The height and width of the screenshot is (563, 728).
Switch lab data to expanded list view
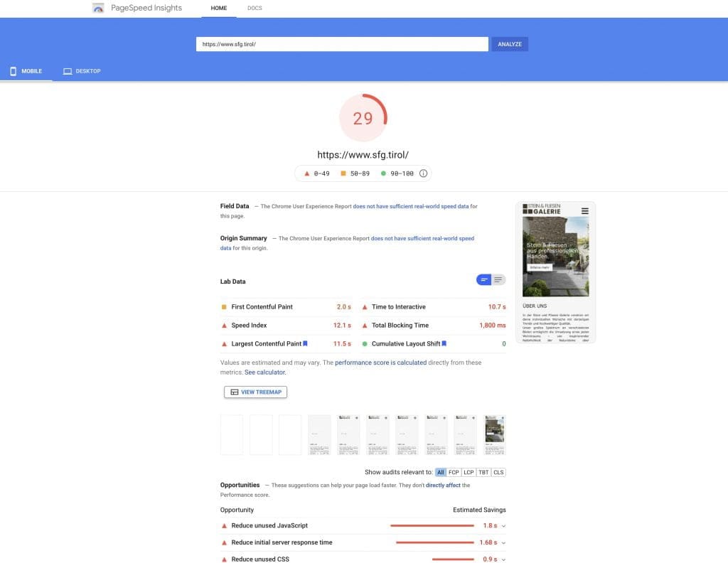point(498,280)
